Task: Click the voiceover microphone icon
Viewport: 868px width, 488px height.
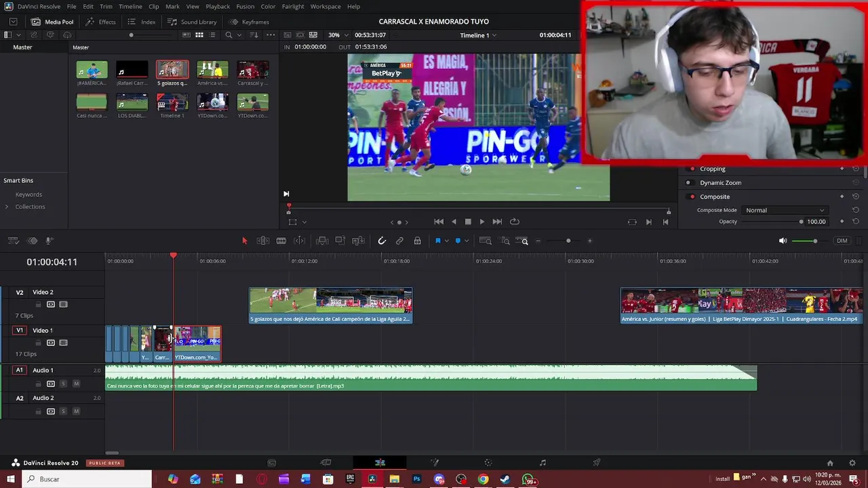Action: 49,241
